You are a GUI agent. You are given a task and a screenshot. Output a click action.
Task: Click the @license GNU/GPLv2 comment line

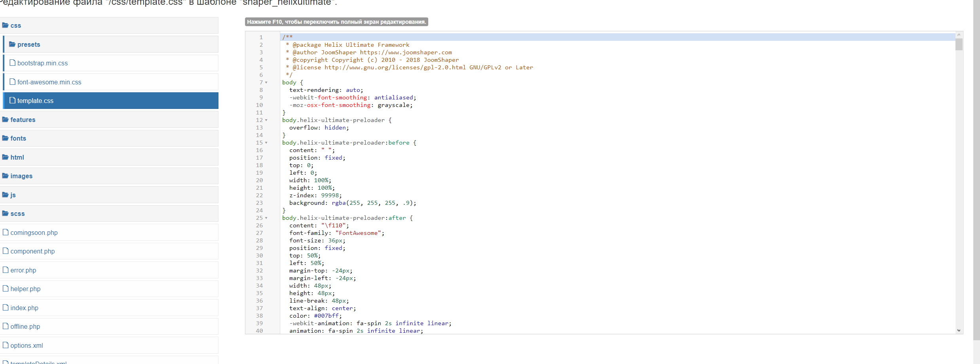(x=409, y=67)
